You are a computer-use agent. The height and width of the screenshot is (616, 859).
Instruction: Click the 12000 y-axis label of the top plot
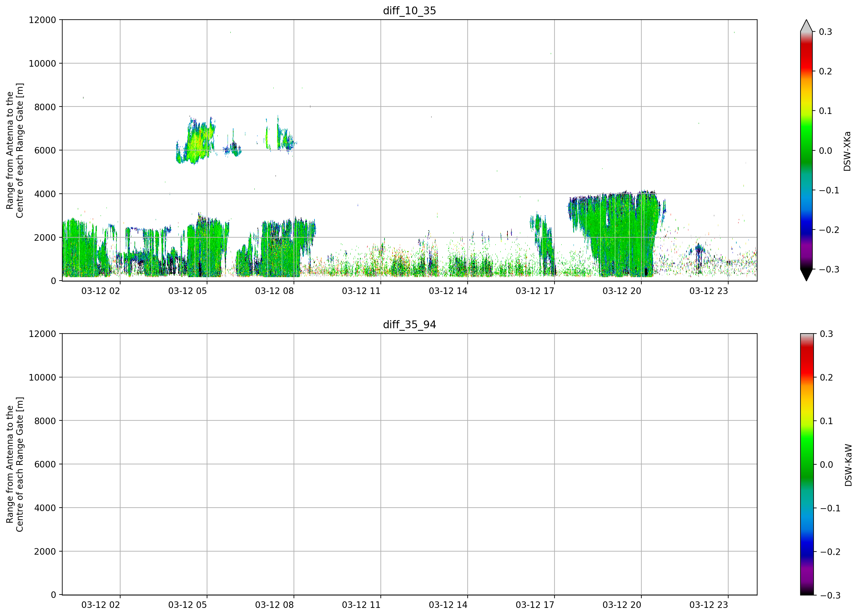[42, 20]
